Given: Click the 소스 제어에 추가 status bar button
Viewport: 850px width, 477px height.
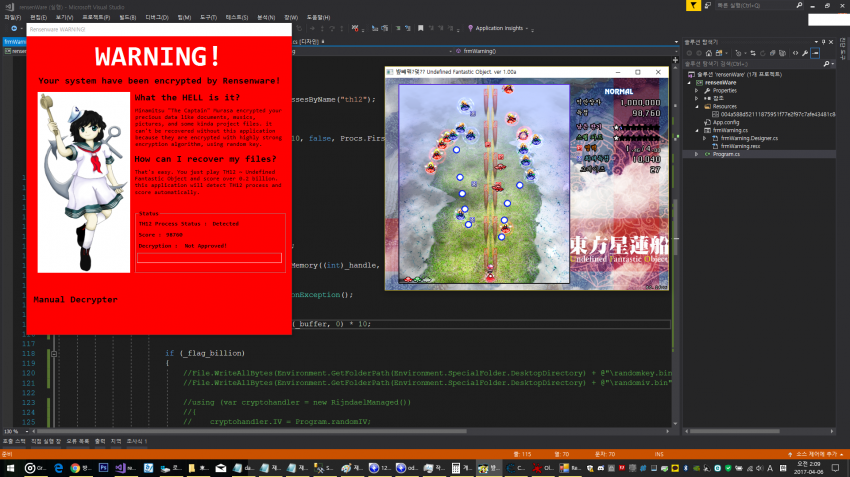Looking at the screenshot, I should (816, 454).
